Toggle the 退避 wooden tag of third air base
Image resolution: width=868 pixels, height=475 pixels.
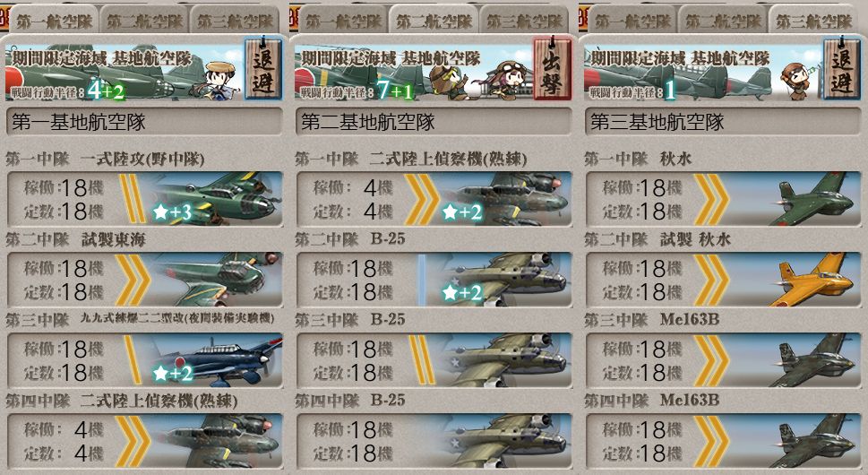coord(842,69)
